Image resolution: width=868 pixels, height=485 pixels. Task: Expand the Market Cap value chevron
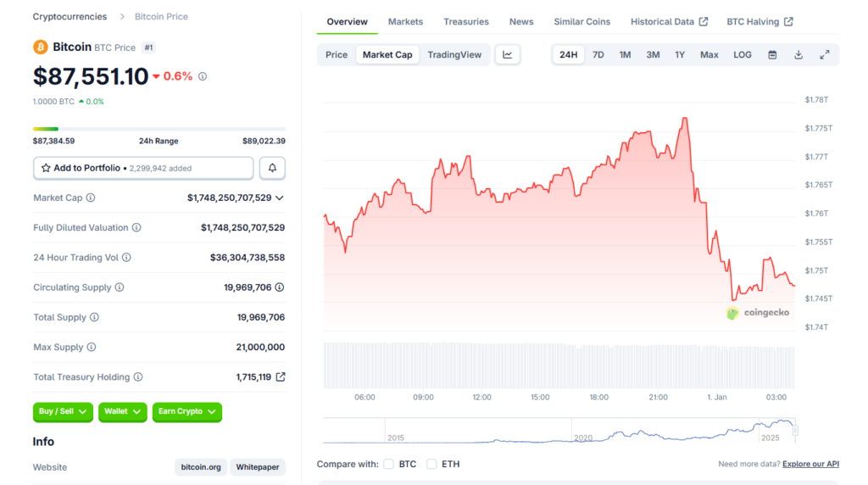pos(280,198)
